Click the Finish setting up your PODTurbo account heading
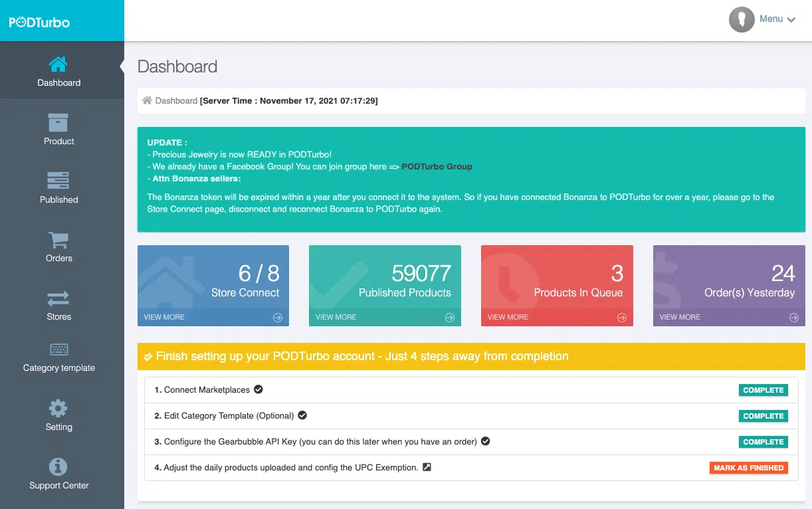This screenshot has height=509, width=812. [x=362, y=357]
